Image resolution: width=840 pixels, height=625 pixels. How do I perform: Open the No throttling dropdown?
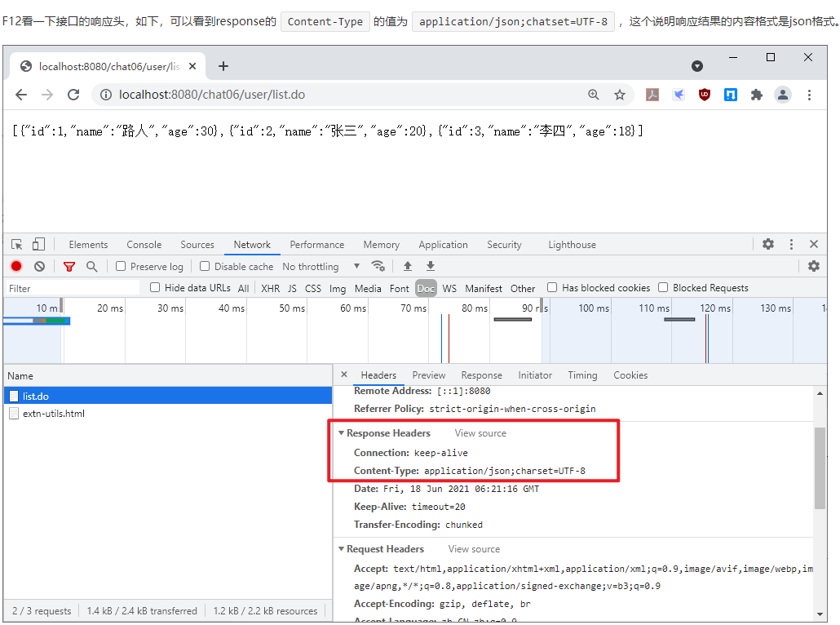click(x=321, y=266)
